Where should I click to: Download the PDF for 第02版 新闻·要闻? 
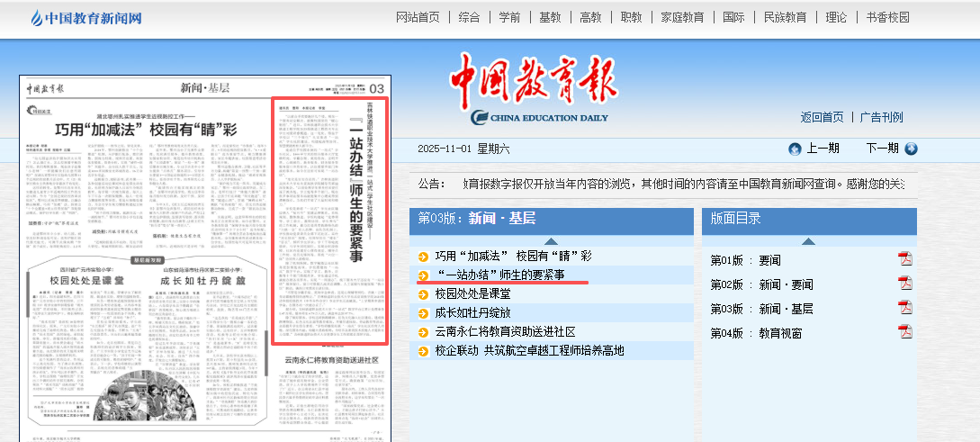[904, 284]
